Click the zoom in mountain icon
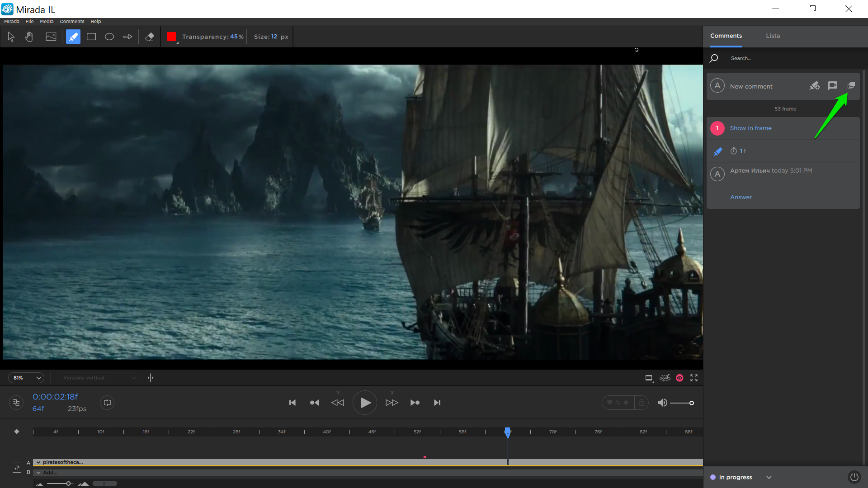The width and height of the screenshot is (868, 488). point(83,483)
